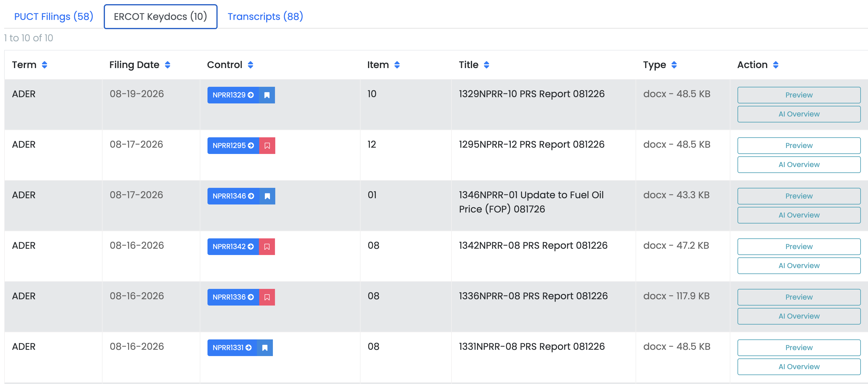The width and height of the screenshot is (868, 384).
Task: Preview 1329NPRR-10 PRS Report document
Action: 799,95
